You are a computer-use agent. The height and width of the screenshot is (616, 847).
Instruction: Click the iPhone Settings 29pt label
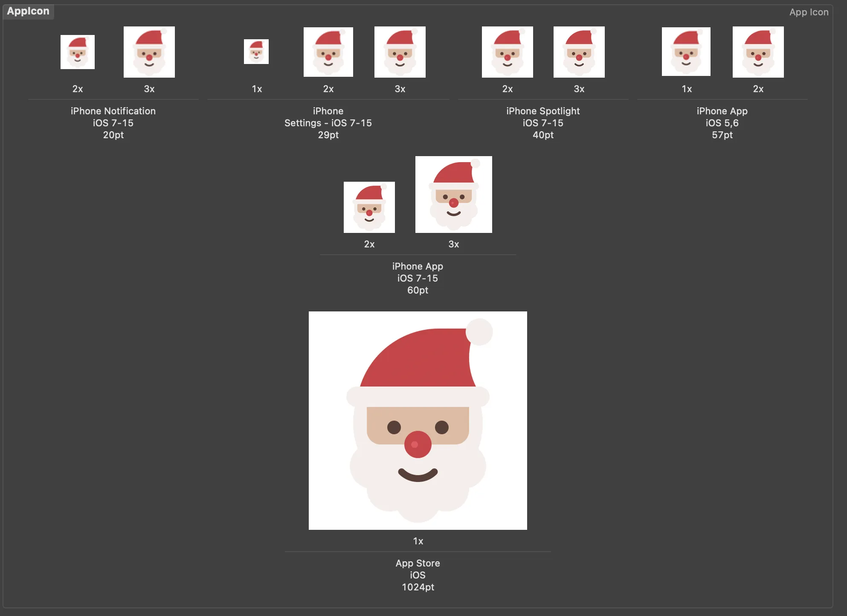328,123
